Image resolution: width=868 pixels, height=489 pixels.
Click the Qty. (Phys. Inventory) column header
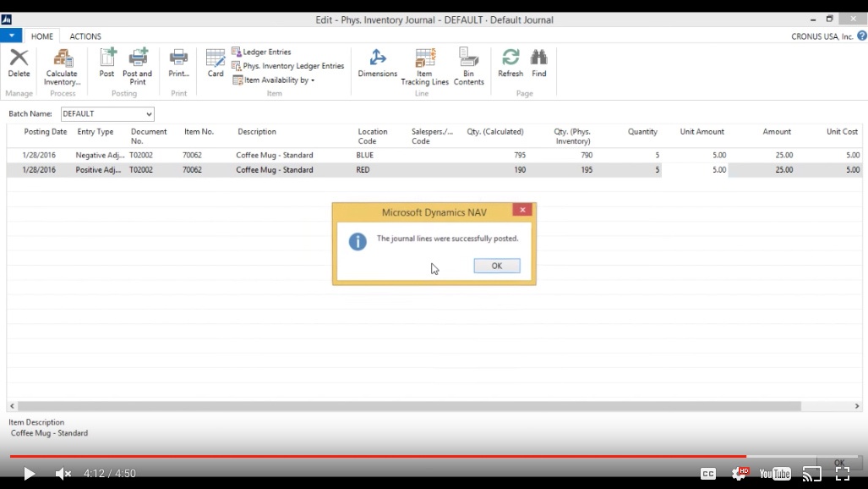572,136
